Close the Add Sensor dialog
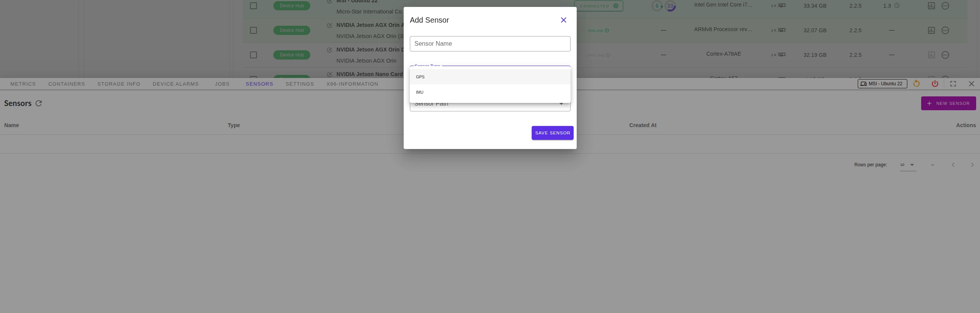 click(563, 20)
